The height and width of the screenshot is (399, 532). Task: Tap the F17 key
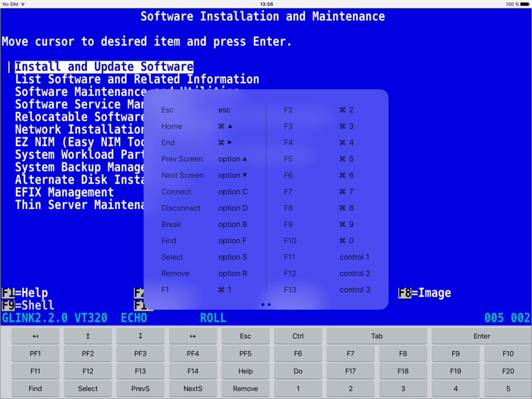point(351,371)
